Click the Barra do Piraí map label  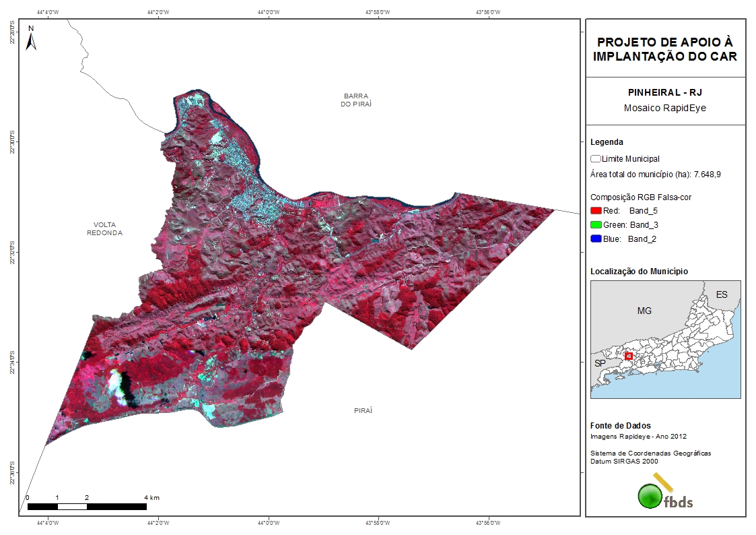tap(357, 100)
